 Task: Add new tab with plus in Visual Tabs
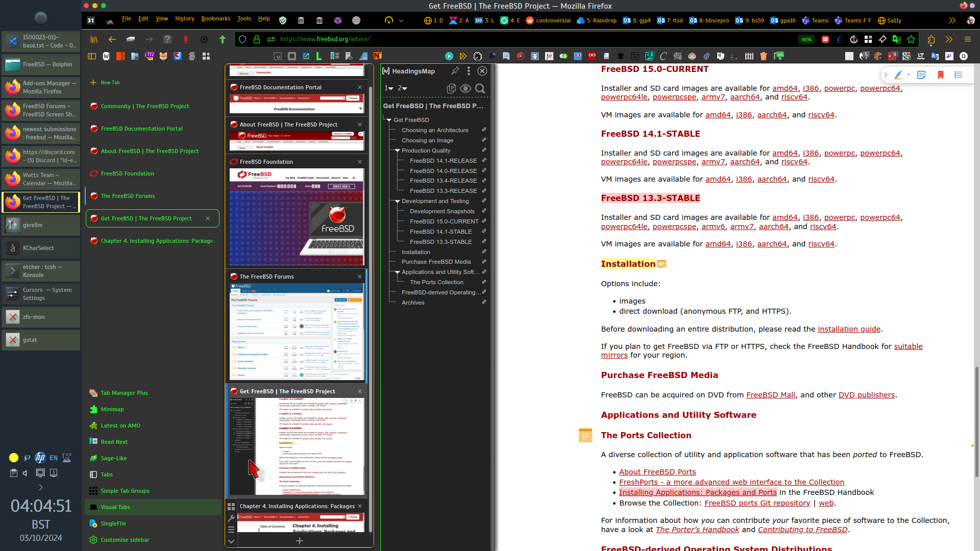coord(300,540)
